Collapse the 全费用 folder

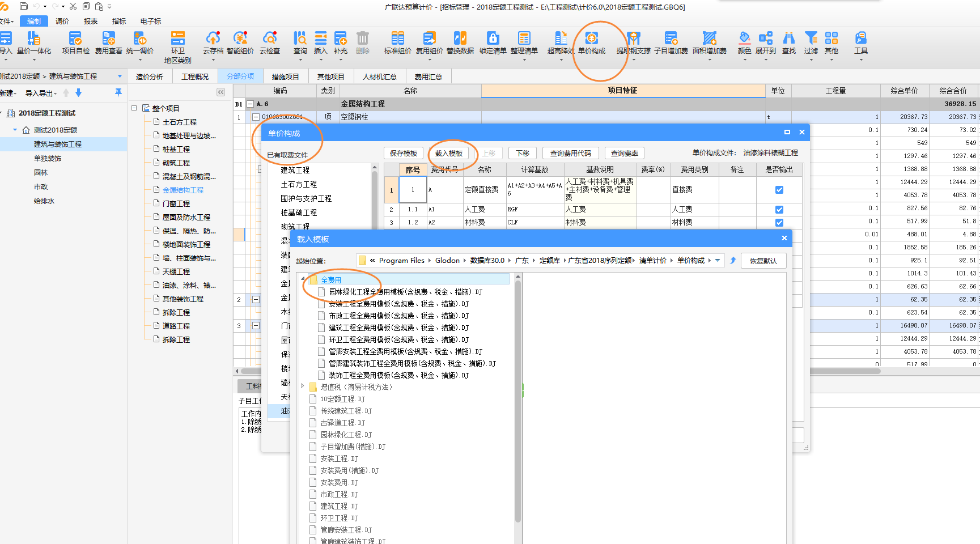pyautogui.click(x=303, y=279)
